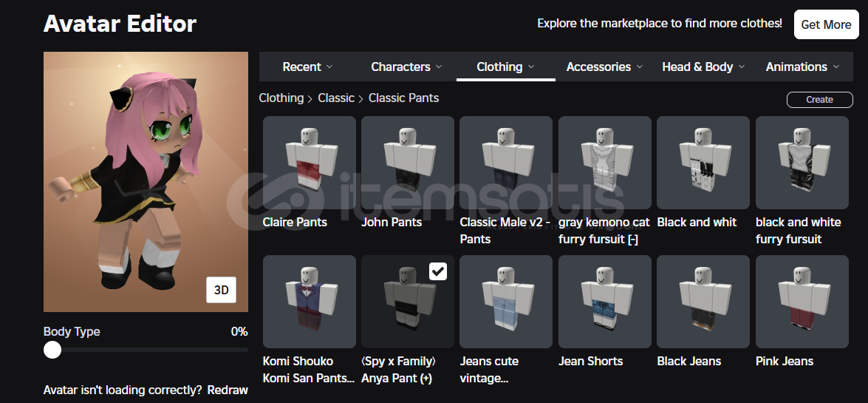The width and height of the screenshot is (868, 403).
Task: Expand the Recent dropdown chevron
Action: tap(329, 67)
